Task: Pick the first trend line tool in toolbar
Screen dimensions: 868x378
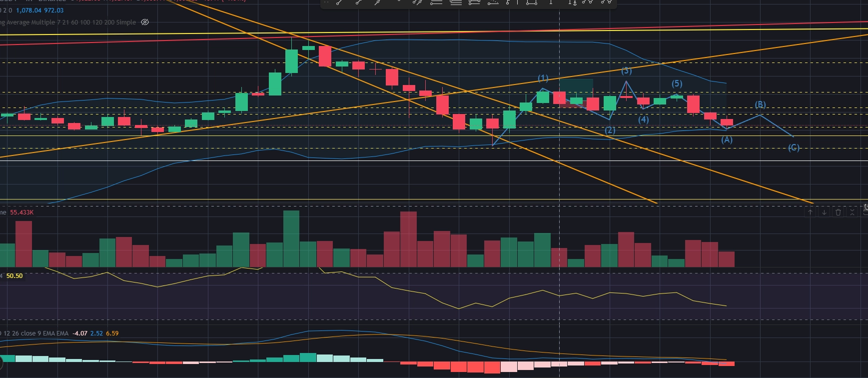Action: coord(339,2)
